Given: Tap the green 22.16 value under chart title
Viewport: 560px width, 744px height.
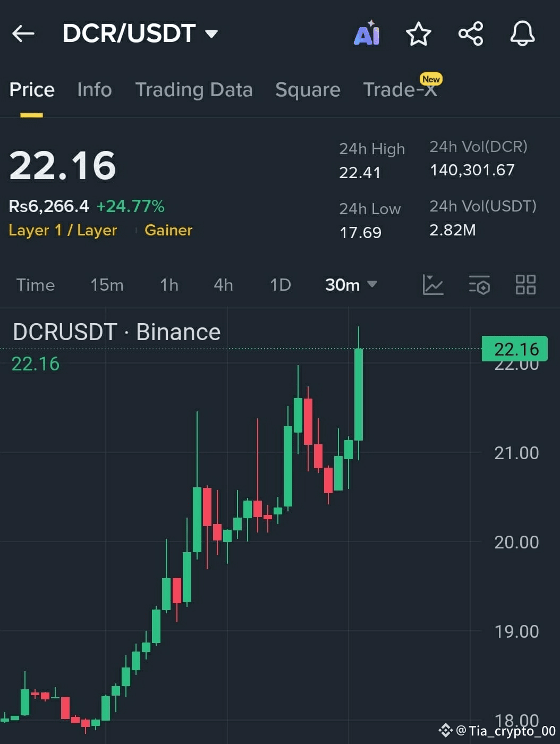Looking at the screenshot, I should pyautogui.click(x=36, y=364).
